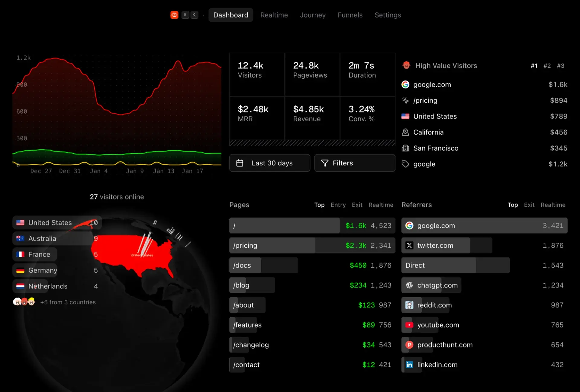Open the command K shortcut menu
Image resolution: width=580 pixels, height=392 pixels.
(x=190, y=15)
